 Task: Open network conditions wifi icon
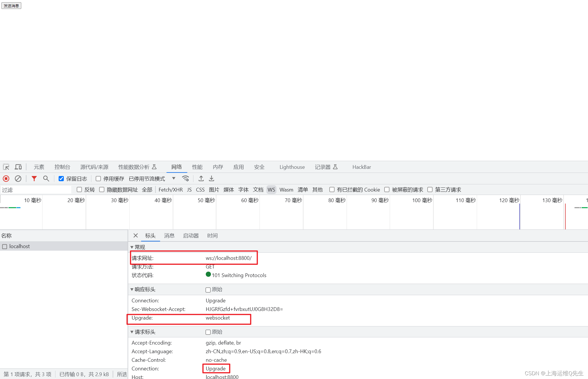pos(186,179)
